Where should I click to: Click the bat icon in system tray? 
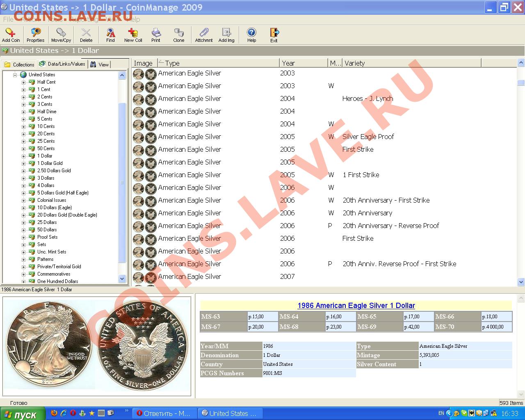point(472,413)
